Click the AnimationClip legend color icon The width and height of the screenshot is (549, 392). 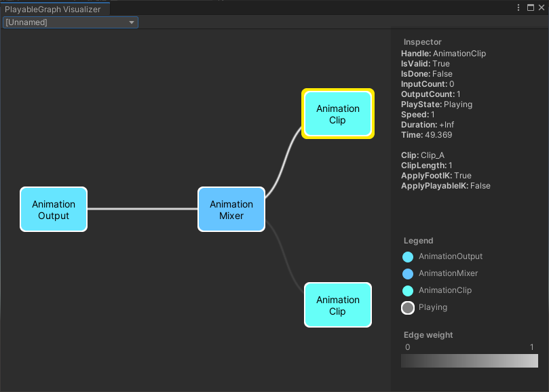pos(407,290)
